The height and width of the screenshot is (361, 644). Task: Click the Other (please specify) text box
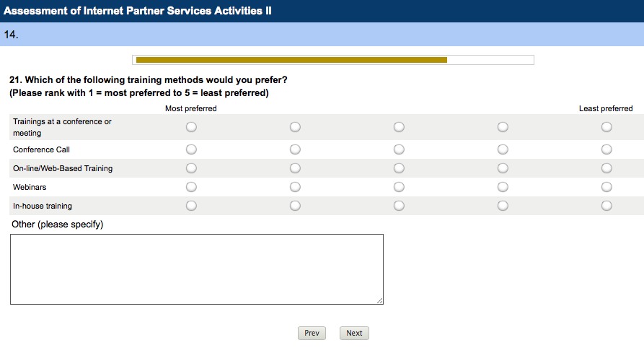[x=196, y=269]
